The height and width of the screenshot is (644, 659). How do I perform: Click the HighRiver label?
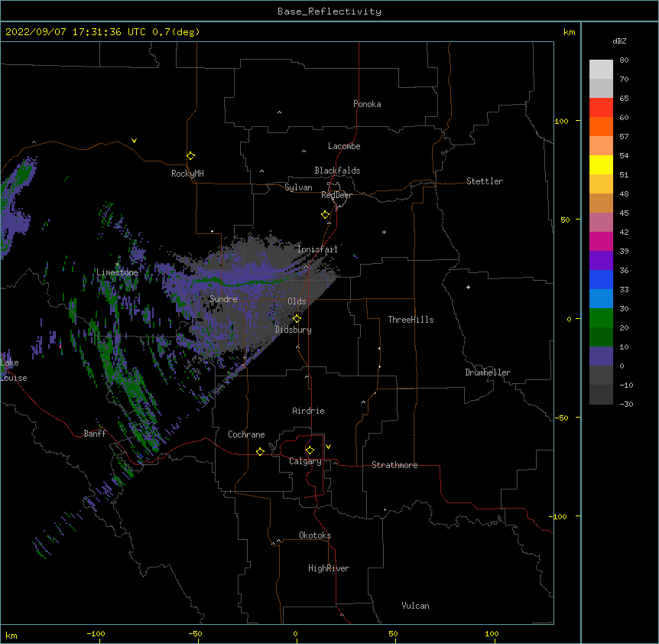pos(329,568)
